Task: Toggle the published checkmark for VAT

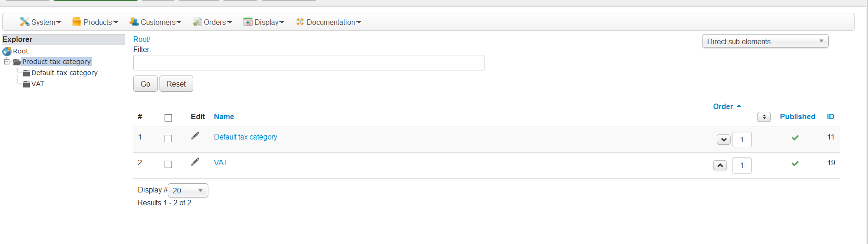Action: pos(795,163)
